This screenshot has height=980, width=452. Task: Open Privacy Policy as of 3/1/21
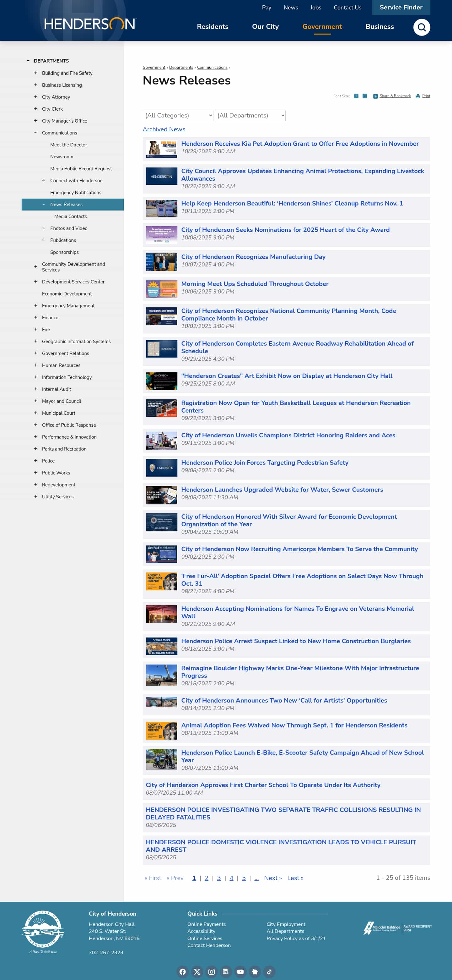pyautogui.click(x=296, y=938)
